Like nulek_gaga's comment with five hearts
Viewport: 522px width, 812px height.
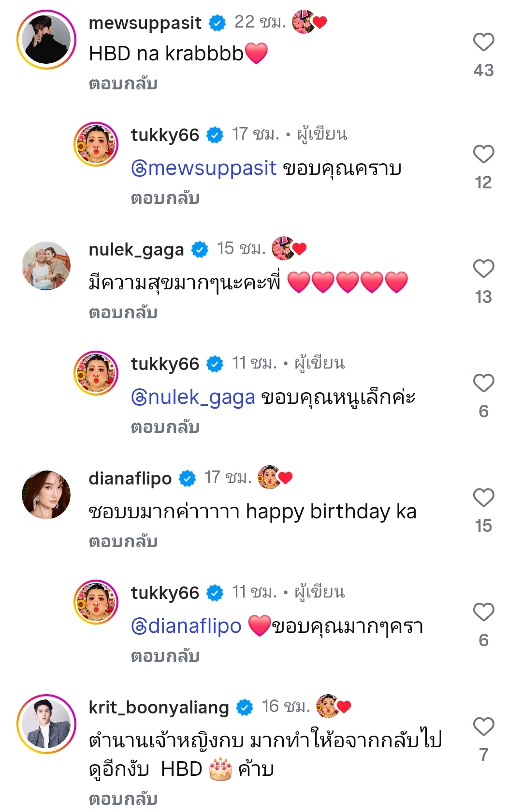coord(483,269)
